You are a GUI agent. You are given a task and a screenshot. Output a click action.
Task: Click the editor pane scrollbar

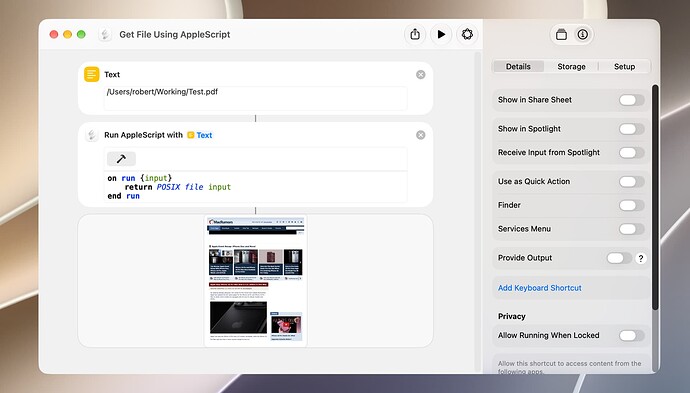pyautogui.click(x=477, y=211)
